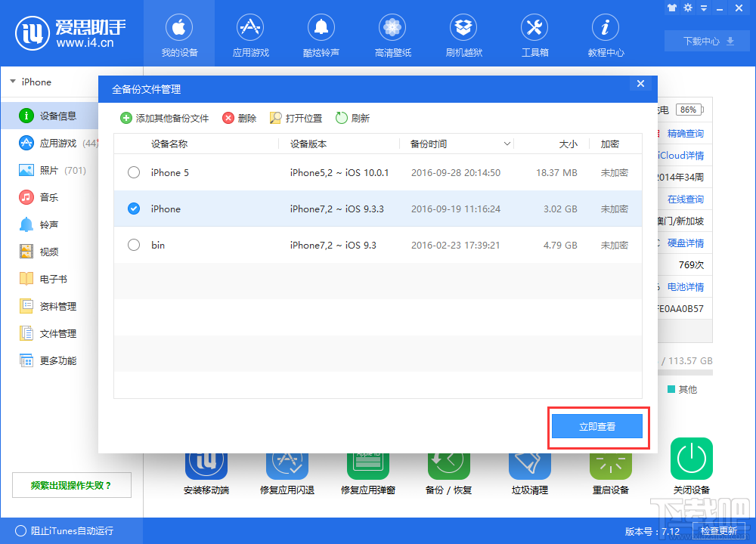This screenshot has width=756, height=544.
Task: Open 铃声 in sidebar
Action: coord(49,224)
